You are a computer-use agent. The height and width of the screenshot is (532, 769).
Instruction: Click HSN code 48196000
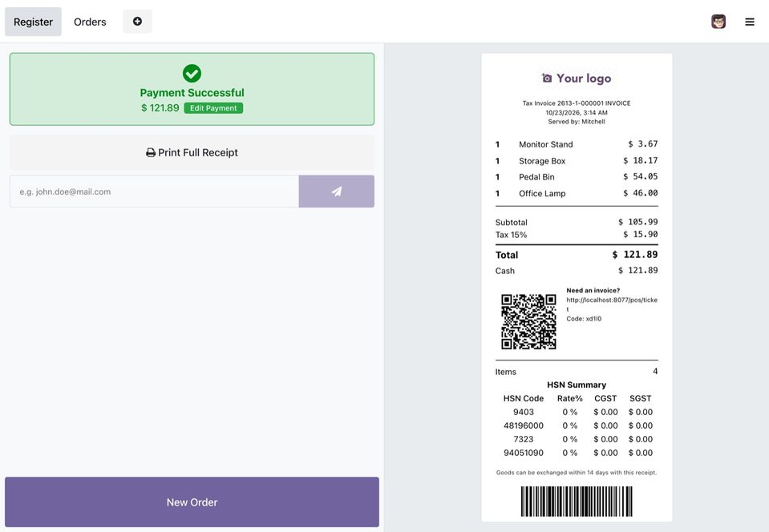pos(524,425)
